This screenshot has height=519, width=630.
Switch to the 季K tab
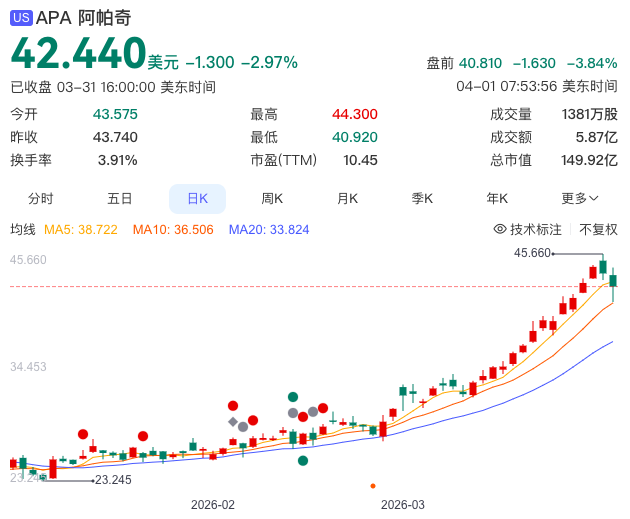pyautogui.click(x=422, y=198)
